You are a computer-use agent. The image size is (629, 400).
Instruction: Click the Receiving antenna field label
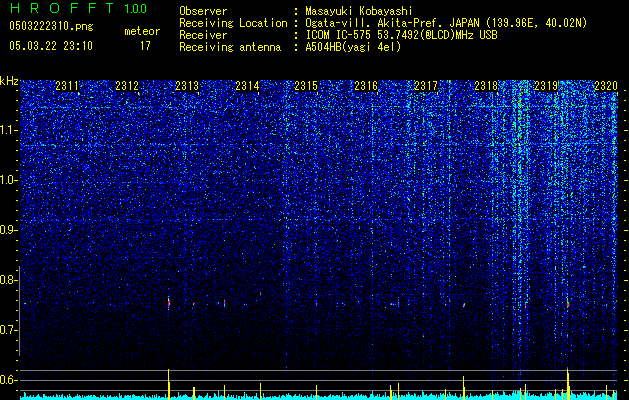tap(230, 47)
